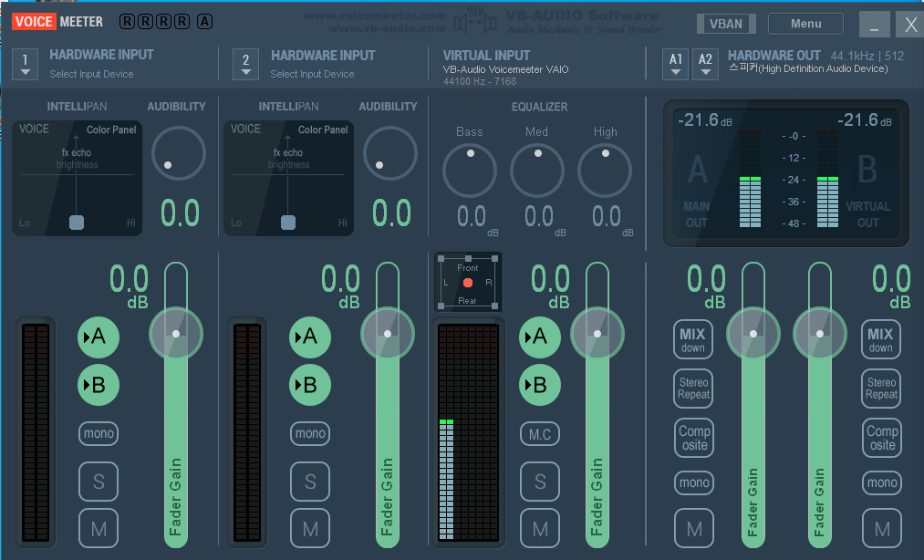This screenshot has width=924, height=560.
Task: Mute bus B virtual output
Action: 881,529
